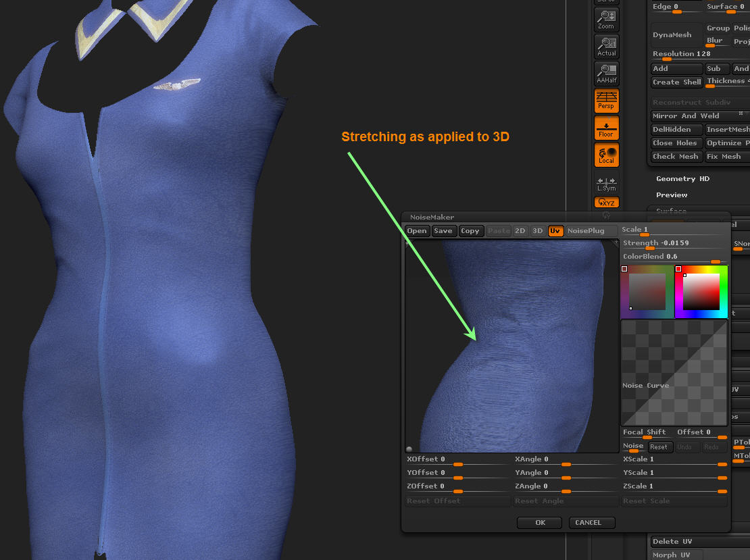Pick a color in the red hue picker
Viewport: 750px width, 560px height.
tap(701, 292)
